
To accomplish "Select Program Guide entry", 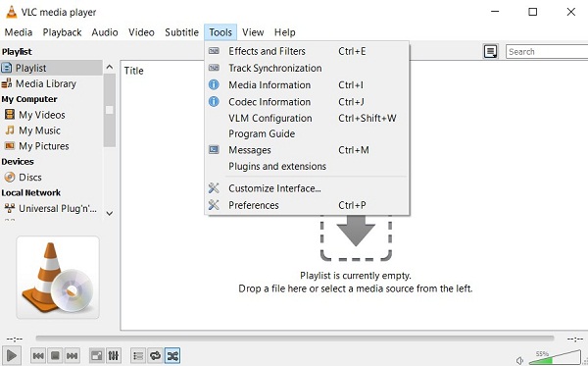I will 307,133.
